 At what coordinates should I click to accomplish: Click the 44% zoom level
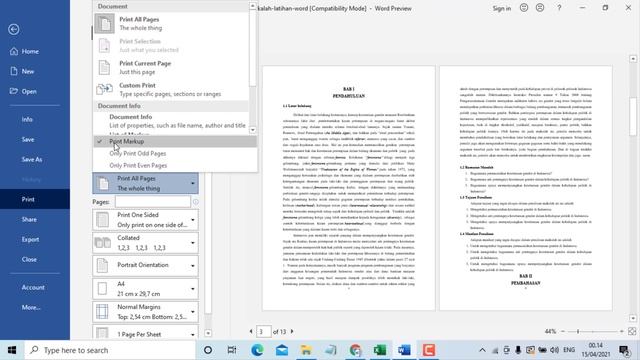tap(550, 331)
